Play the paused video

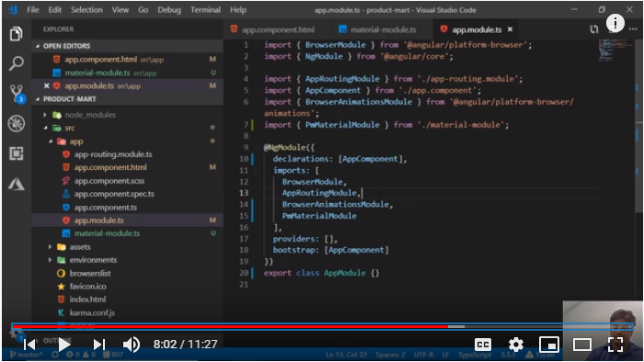[x=64, y=345]
